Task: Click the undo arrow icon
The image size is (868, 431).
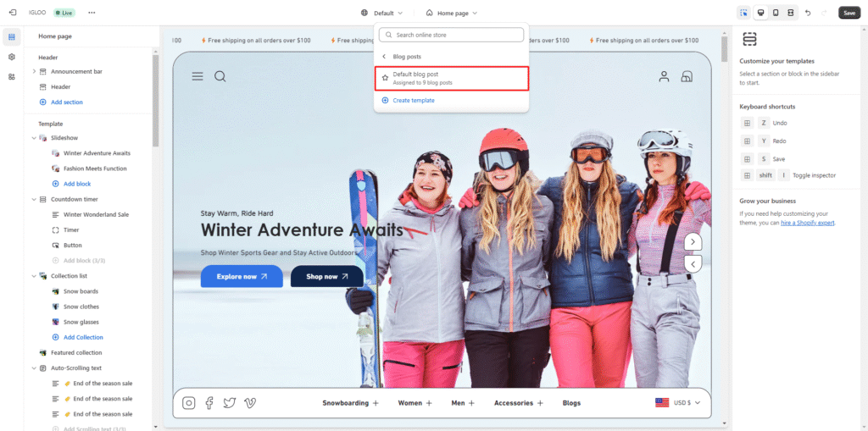Action: pyautogui.click(x=808, y=13)
